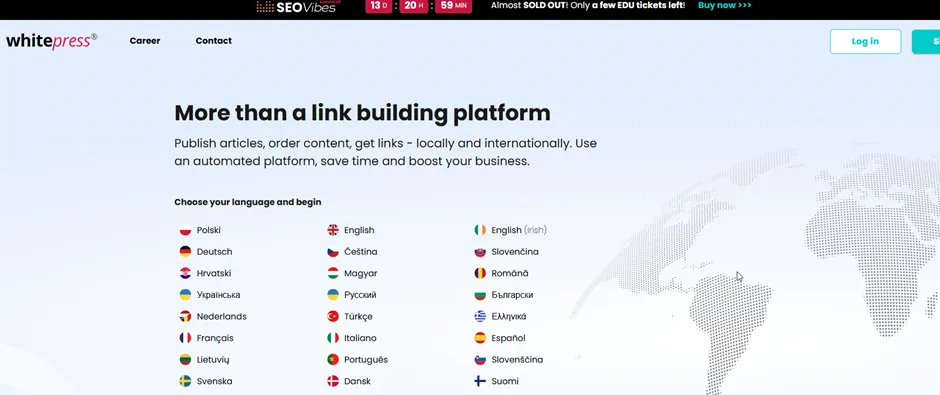Select the Čeština language link
Image resolution: width=940 pixels, height=395 pixels.
pos(361,252)
